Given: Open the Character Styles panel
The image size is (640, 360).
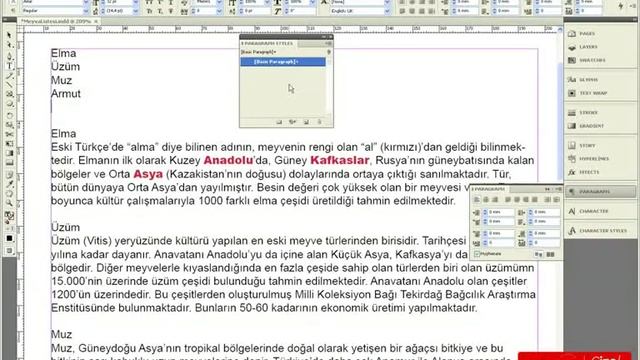Looking at the screenshot, I should click(x=599, y=231).
